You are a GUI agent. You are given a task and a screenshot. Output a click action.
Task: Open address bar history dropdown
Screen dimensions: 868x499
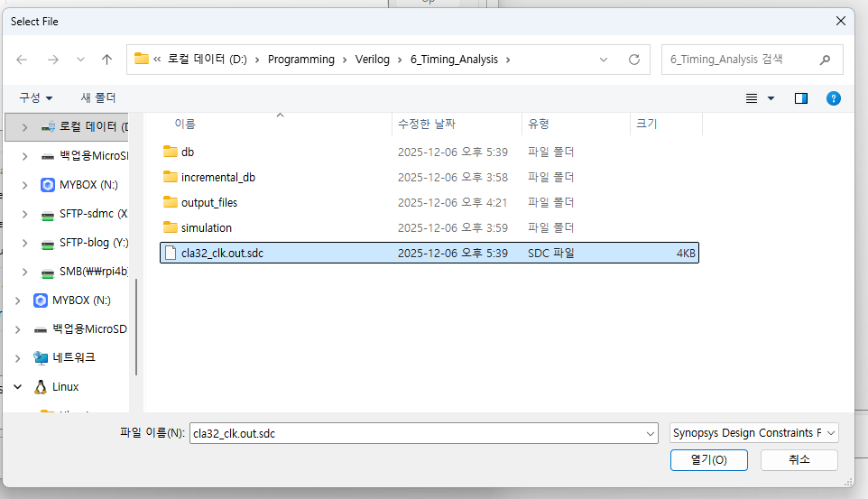tap(604, 60)
